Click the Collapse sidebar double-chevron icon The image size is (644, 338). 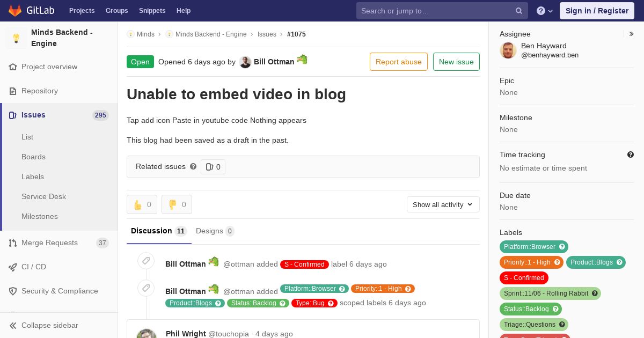point(13,326)
